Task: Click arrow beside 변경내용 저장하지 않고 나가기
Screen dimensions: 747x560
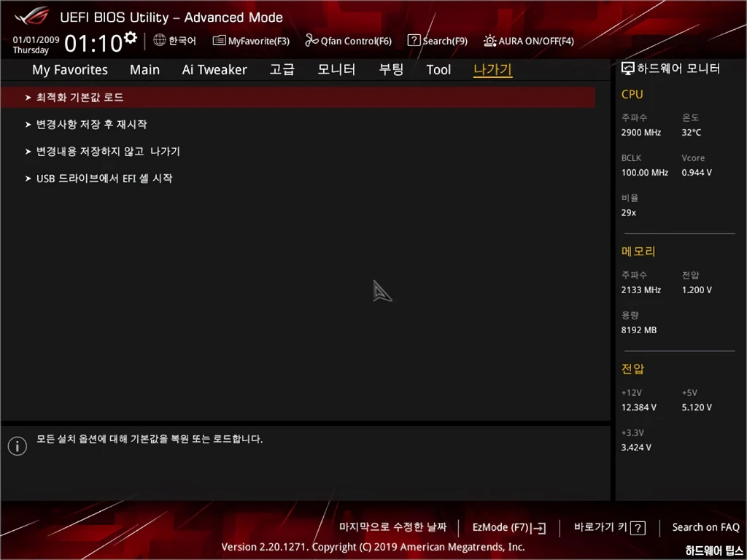Action: [28, 152]
